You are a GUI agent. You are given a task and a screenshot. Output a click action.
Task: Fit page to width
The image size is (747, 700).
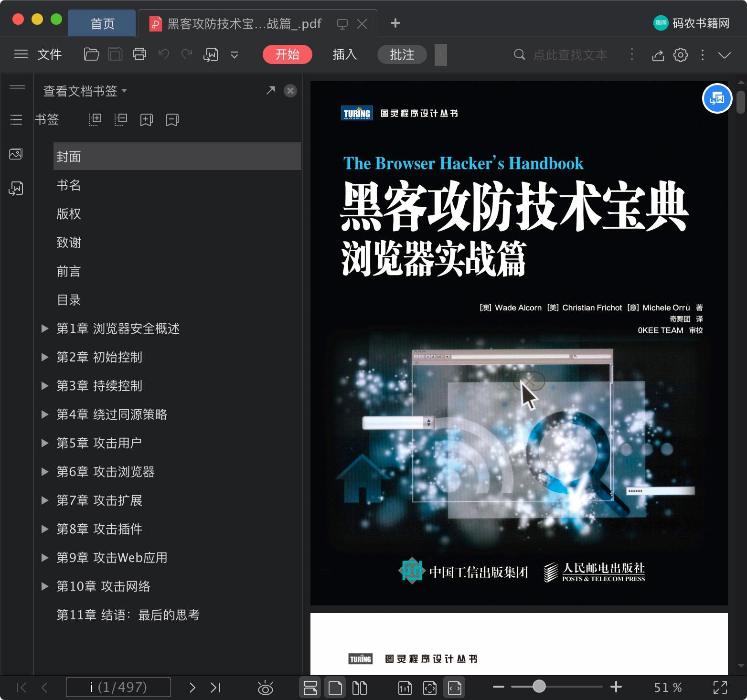click(455, 688)
